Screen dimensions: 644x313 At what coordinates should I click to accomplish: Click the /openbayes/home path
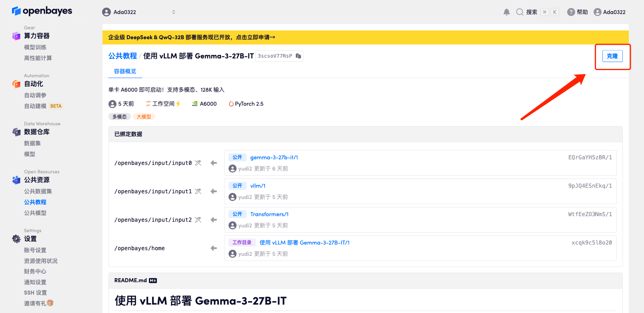(x=140, y=248)
